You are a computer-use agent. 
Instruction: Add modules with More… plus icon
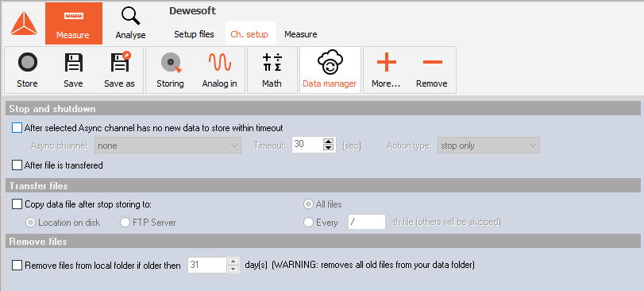[386, 70]
